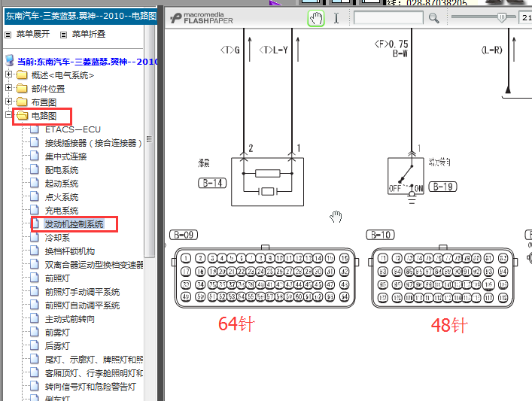Click the 菜单折叠 list icon
532x401 pixels.
pos(63,35)
